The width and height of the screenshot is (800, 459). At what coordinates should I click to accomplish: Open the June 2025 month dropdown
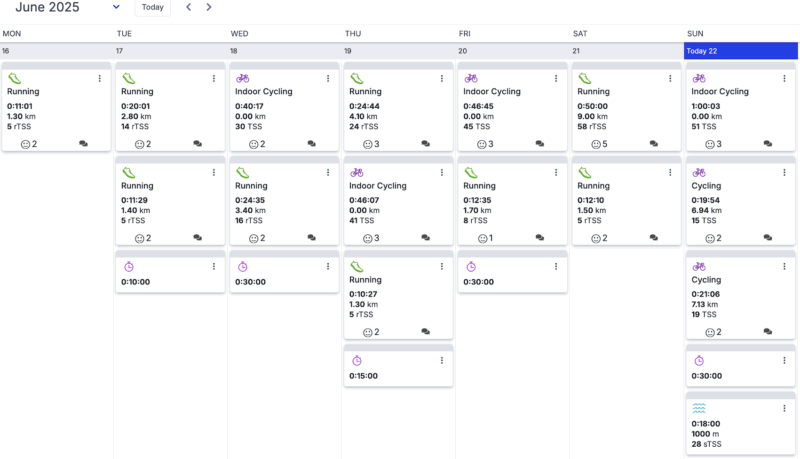click(x=116, y=7)
